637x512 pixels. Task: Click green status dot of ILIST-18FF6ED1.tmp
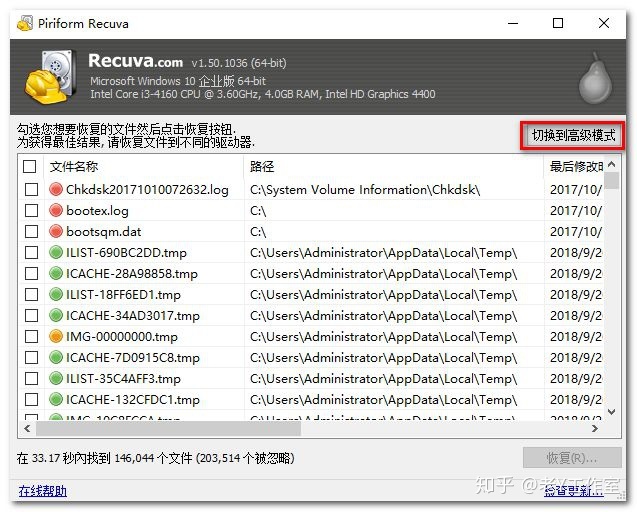click(56, 295)
